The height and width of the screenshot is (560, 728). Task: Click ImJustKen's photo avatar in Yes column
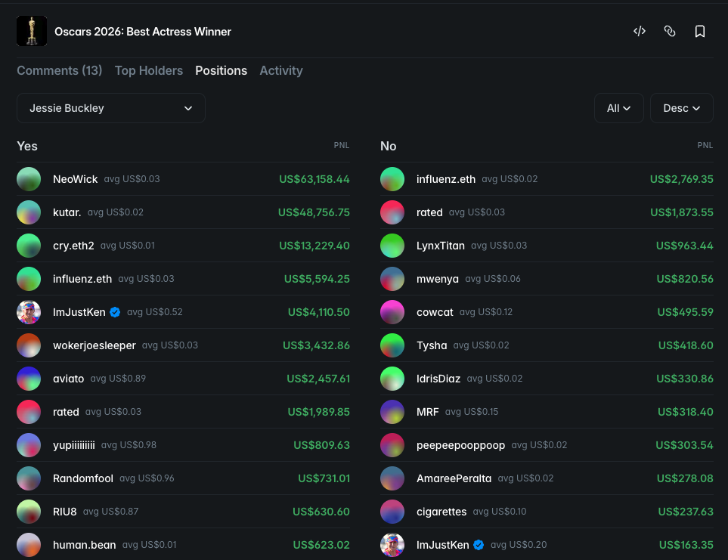tap(29, 312)
